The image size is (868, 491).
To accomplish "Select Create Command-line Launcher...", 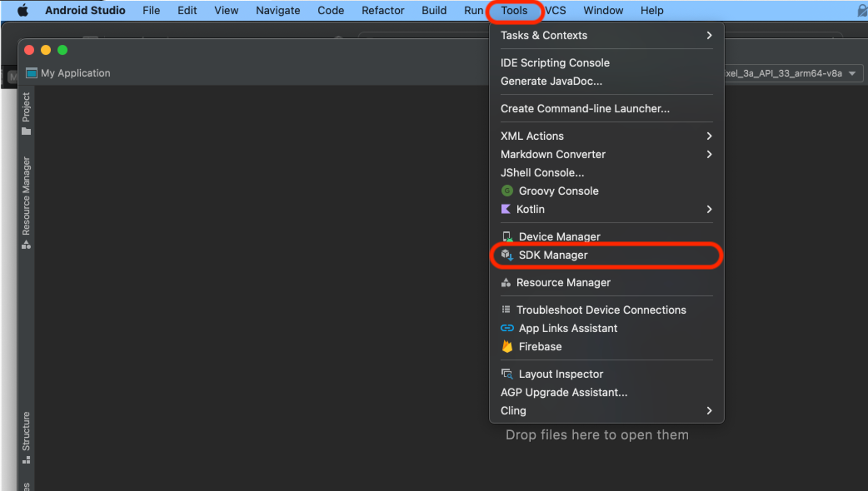I will click(607, 108).
